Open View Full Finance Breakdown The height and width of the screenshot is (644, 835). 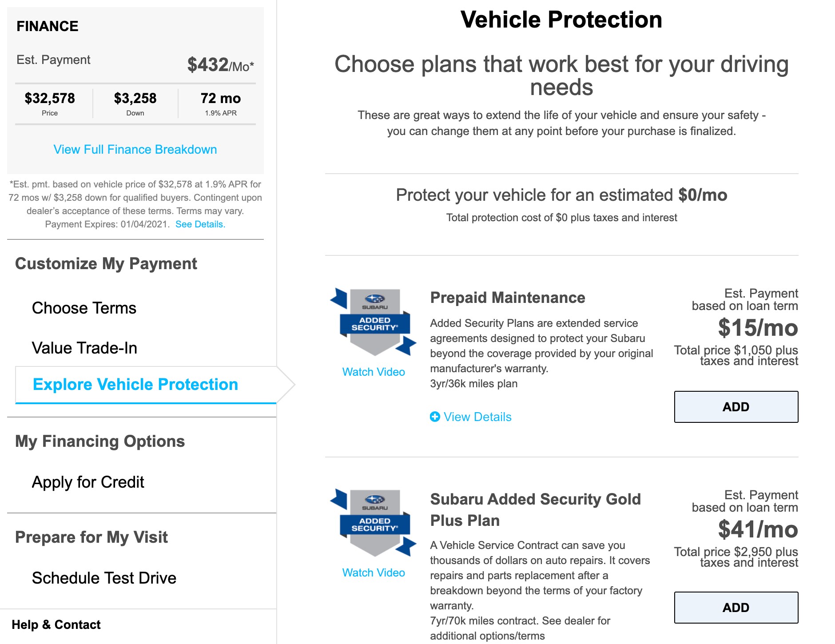(135, 149)
